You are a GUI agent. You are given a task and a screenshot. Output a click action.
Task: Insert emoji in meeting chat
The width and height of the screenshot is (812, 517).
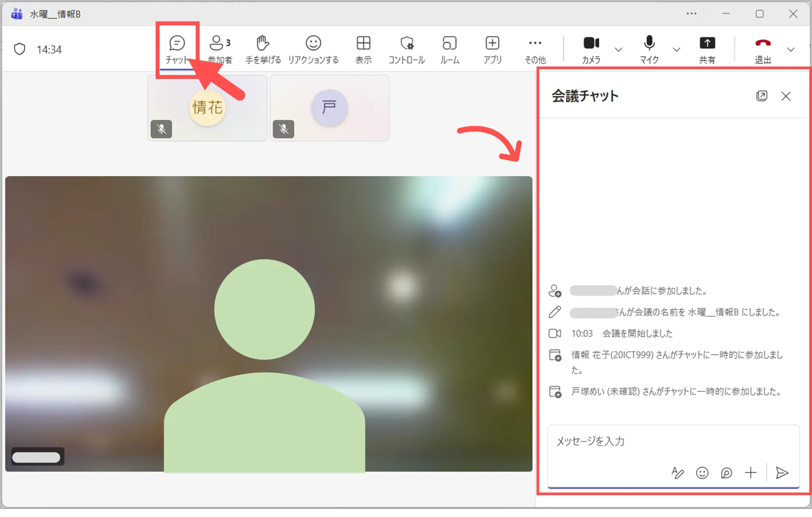pos(702,473)
